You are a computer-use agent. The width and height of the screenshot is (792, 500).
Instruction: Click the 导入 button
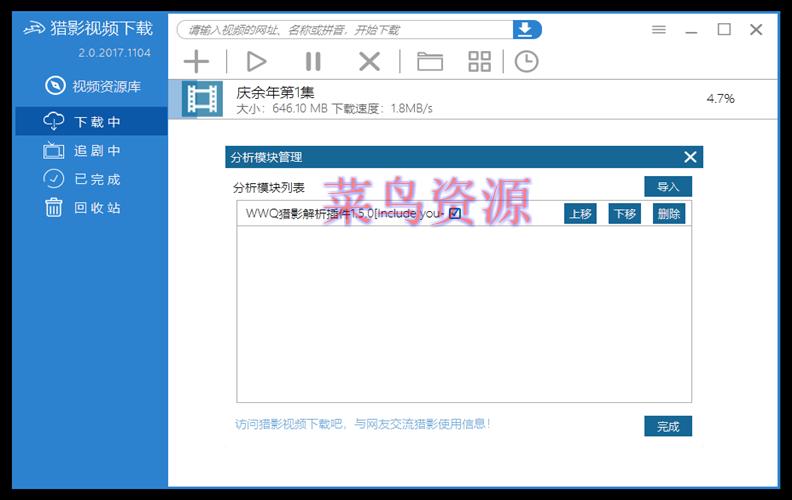(x=668, y=186)
